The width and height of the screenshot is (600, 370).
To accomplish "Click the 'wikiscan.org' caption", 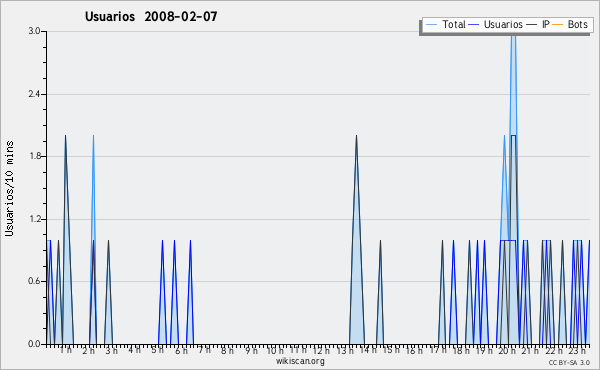I will click(300, 361).
